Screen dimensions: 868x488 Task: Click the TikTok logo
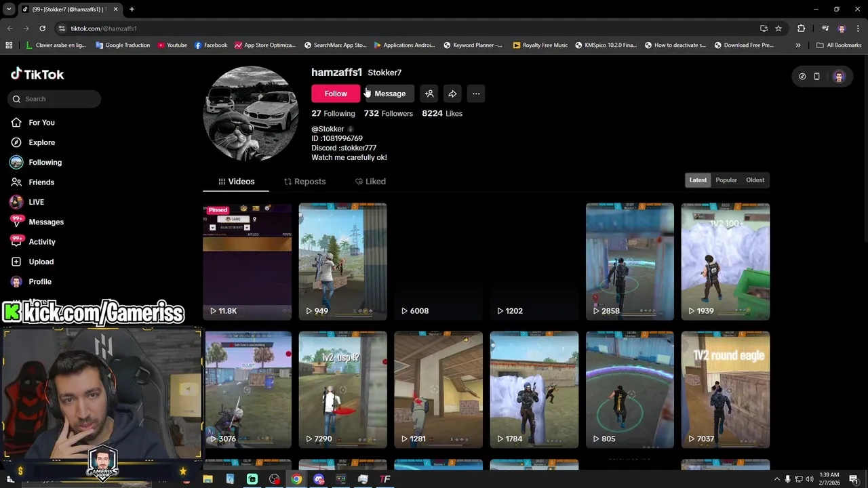coord(37,74)
